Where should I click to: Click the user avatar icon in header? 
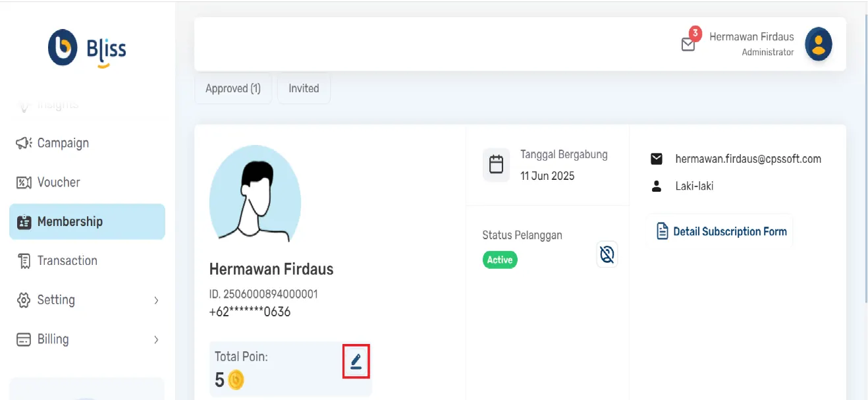(x=819, y=44)
